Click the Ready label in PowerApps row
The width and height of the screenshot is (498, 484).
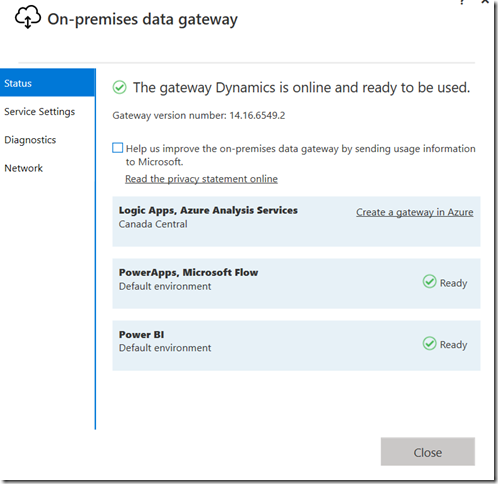453,283
